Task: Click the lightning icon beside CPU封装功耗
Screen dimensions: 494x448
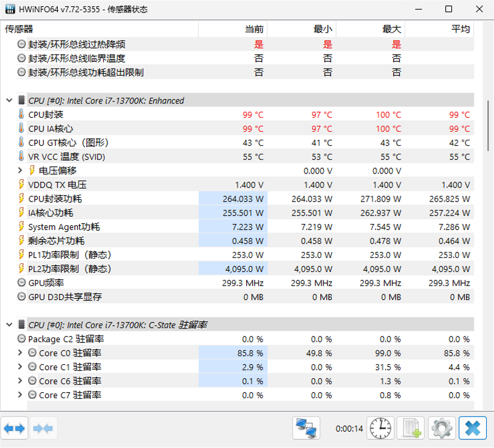Action: tap(22, 199)
